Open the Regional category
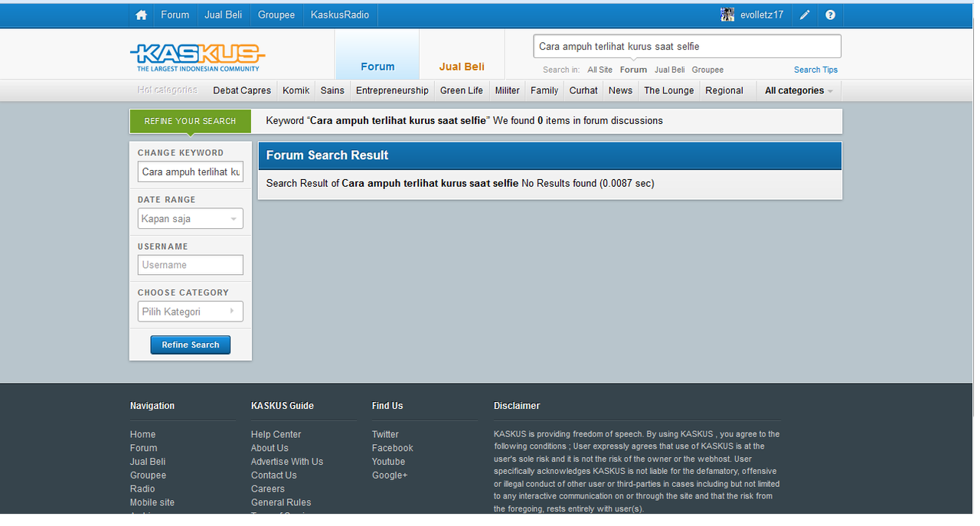980x526 pixels. click(x=724, y=90)
